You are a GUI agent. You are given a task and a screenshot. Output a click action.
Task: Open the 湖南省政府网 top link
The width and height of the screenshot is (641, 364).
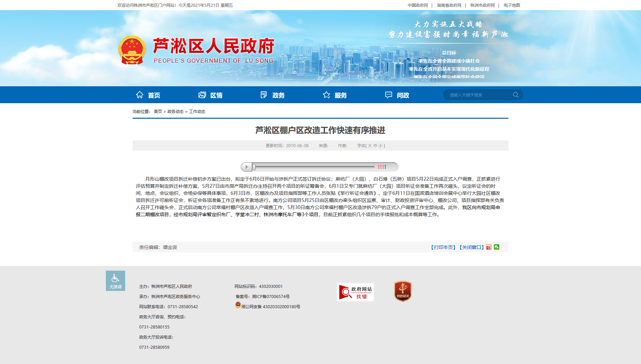449,5
